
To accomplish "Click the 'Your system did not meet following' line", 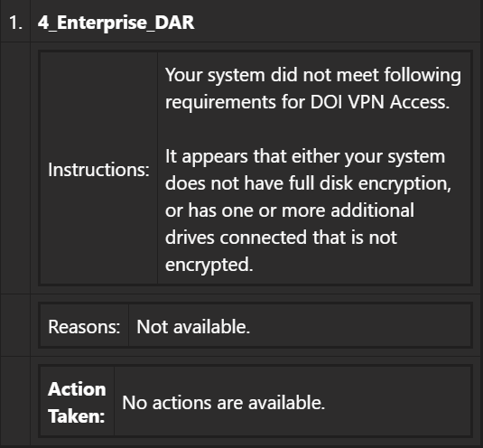I will point(313,75).
